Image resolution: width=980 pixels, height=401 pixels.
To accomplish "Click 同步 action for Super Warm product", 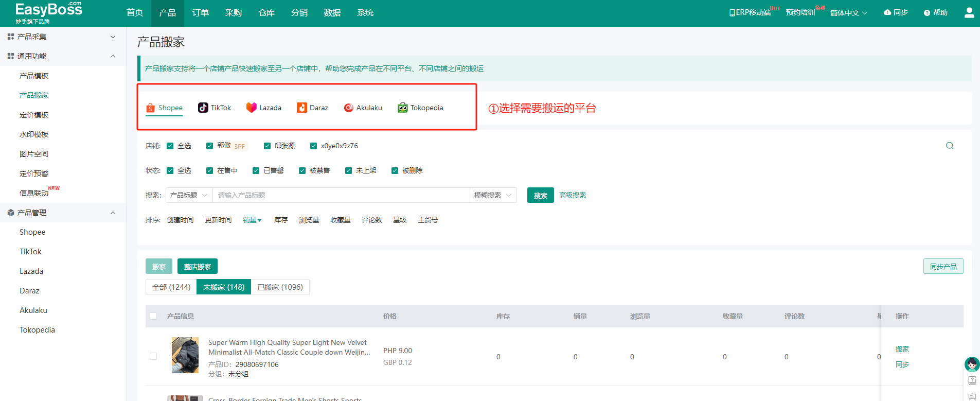I will tap(902, 364).
